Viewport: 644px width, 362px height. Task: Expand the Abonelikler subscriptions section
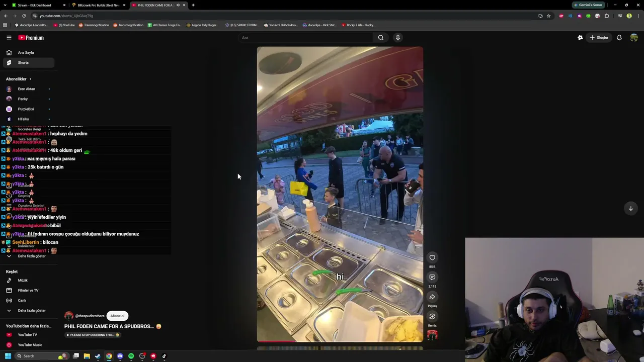point(19,79)
